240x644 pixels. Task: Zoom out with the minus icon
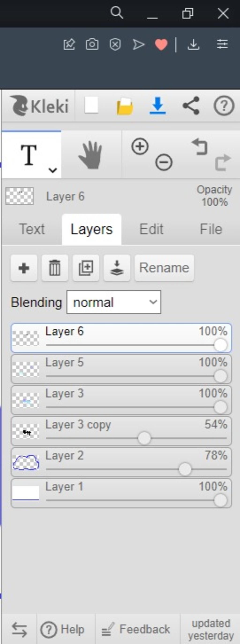(164, 162)
